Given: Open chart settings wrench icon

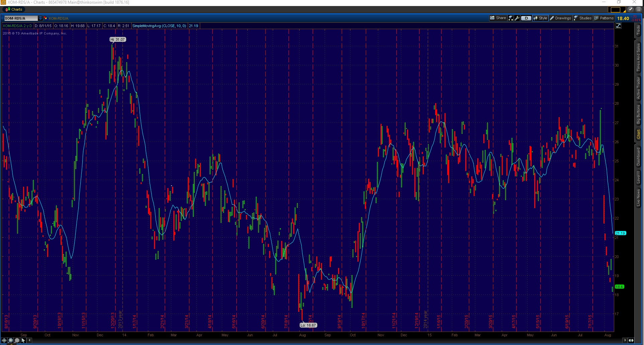Looking at the screenshot, I should pos(517,18).
